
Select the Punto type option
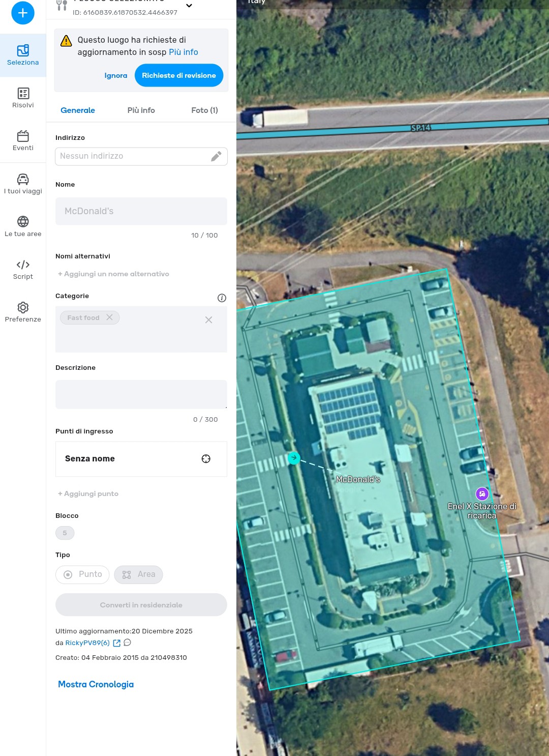click(82, 574)
